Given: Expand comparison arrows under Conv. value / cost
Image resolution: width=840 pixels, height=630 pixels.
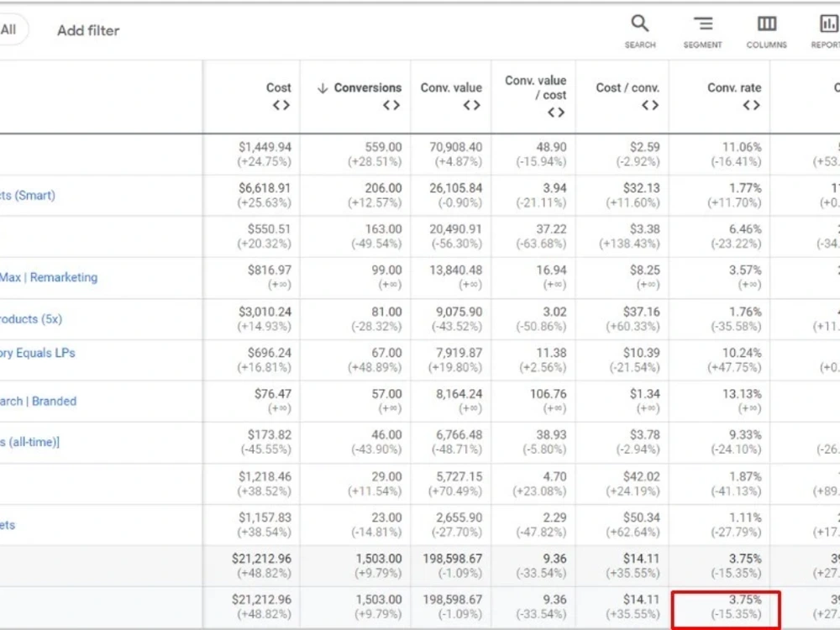Looking at the screenshot, I should pos(556,113).
